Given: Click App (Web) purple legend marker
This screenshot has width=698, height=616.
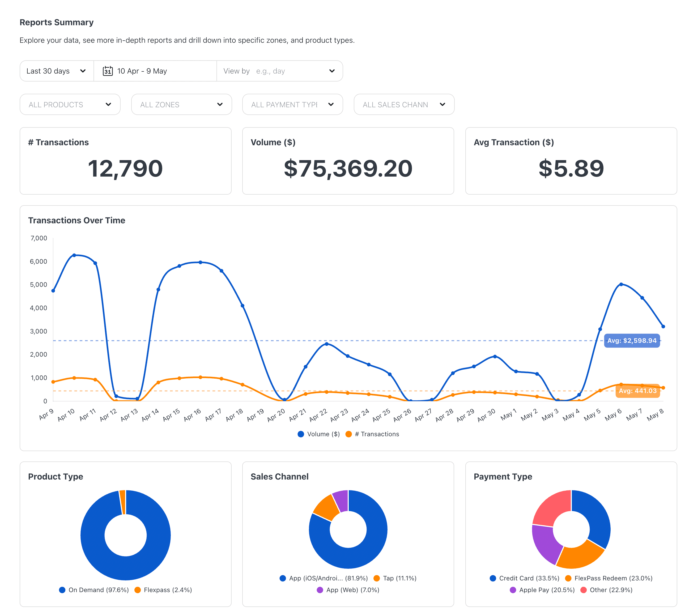Looking at the screenshot, I should tap(320, 590).
